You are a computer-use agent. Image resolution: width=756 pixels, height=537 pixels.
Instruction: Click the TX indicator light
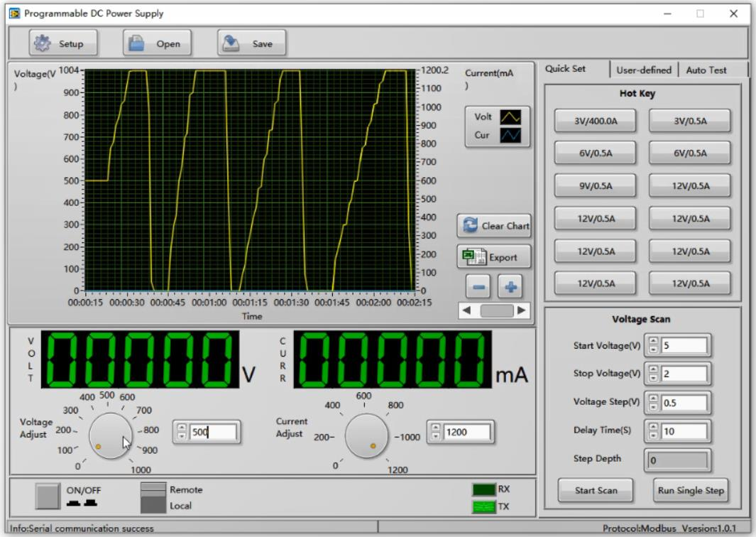pos(483,506)
